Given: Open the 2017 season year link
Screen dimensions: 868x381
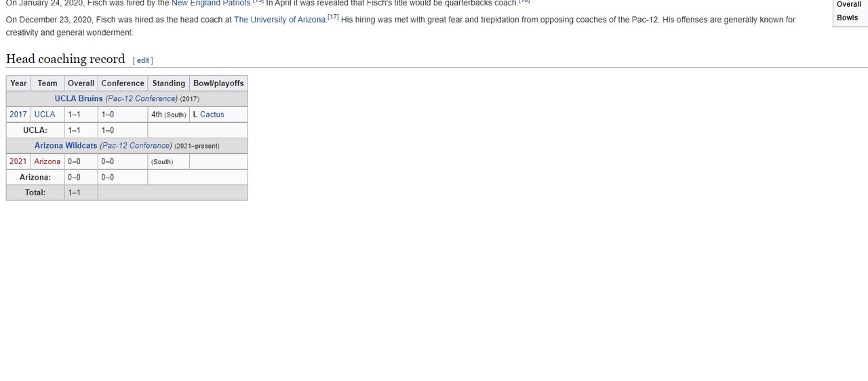Looking at the screenshot, I should pos(18,115).
